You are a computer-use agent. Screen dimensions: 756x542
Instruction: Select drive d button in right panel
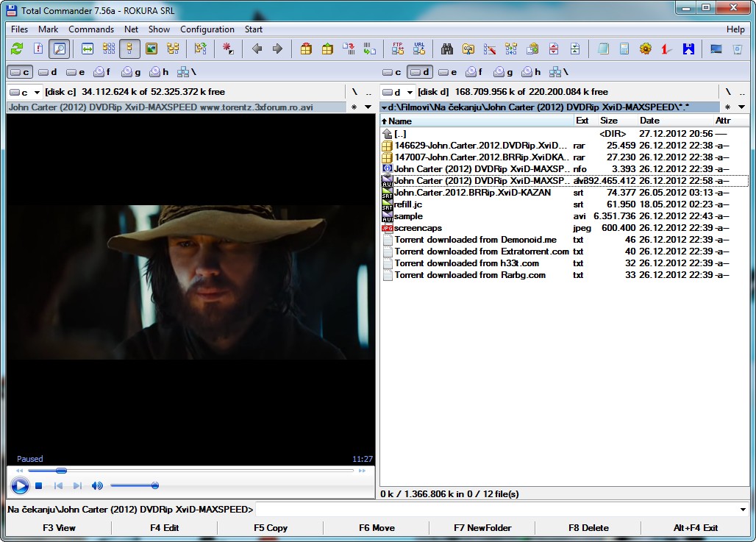coord(419,72)
